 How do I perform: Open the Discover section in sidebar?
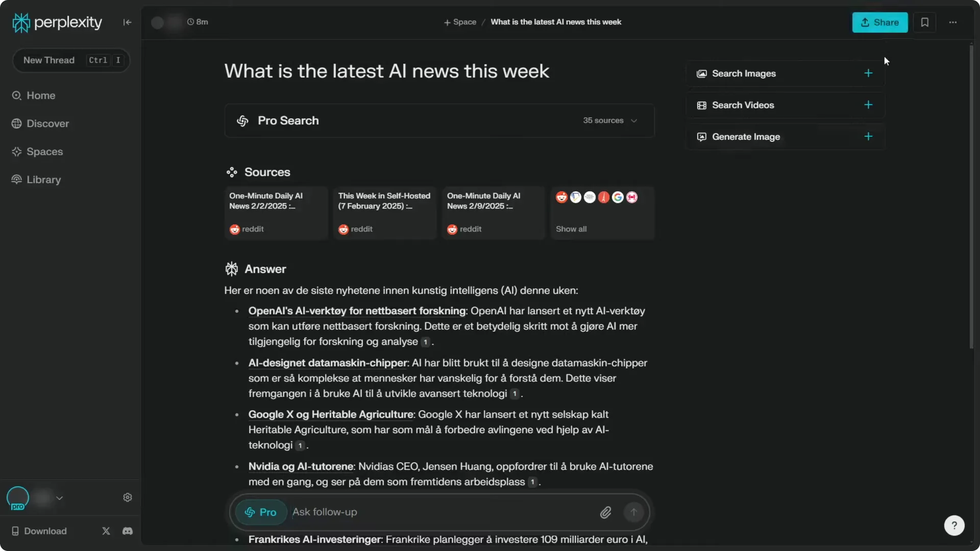click(47, 123)
